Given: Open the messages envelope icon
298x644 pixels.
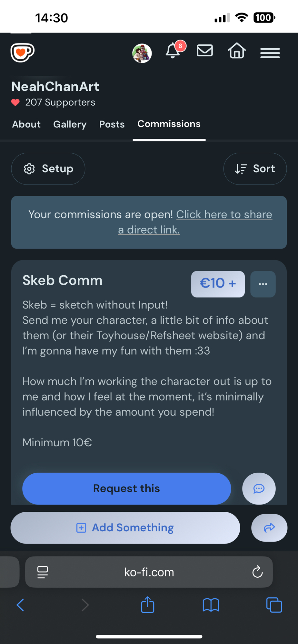Looking at the screenshot, I should click(205, 51).
